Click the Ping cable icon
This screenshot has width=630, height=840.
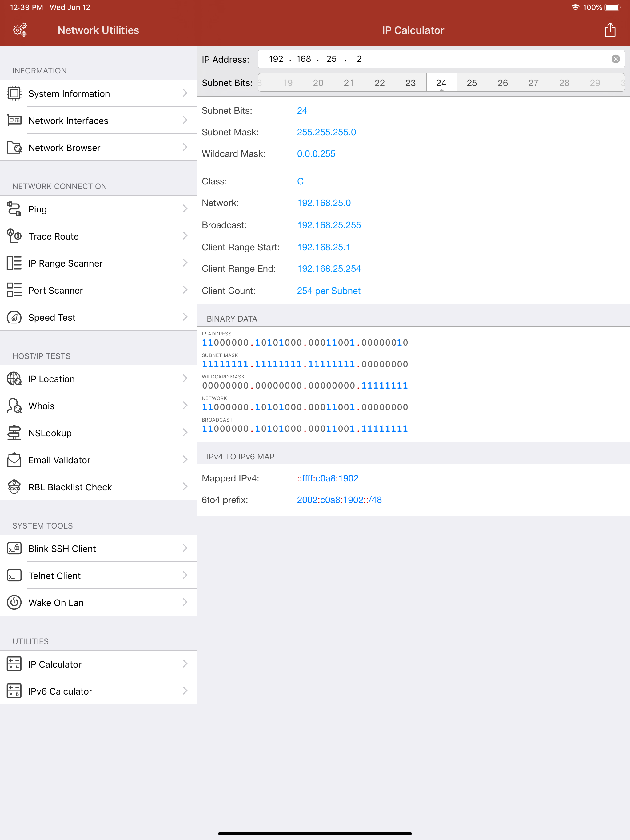click(14, 209)
